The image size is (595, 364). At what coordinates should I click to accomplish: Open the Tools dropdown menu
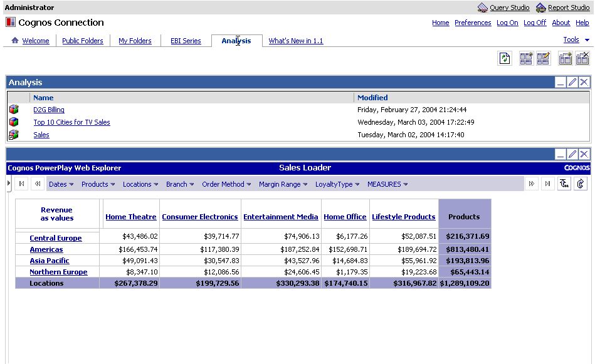pyautogui.click(x=576, y=40)
